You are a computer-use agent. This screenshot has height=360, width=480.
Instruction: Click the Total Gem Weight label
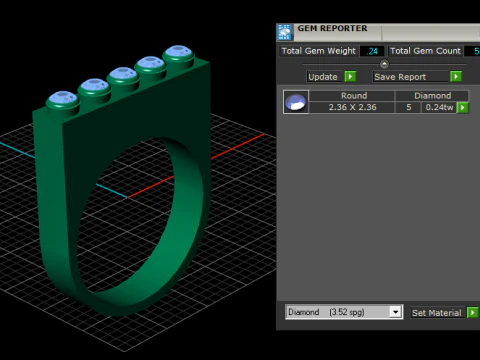319,51
